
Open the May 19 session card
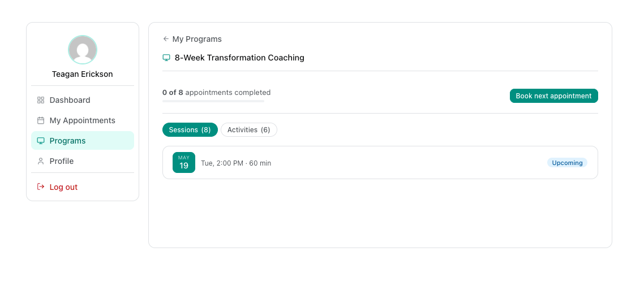(x=380, y=162)
